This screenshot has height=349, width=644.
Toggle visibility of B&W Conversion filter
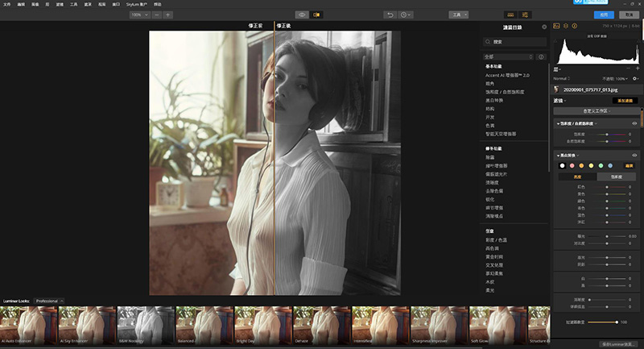point(634,156)
